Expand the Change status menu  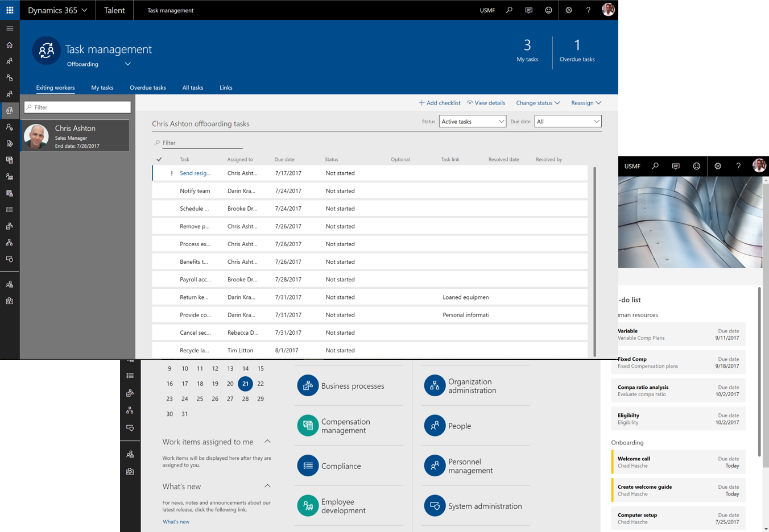pyautogui.click(x=538, y=103)
